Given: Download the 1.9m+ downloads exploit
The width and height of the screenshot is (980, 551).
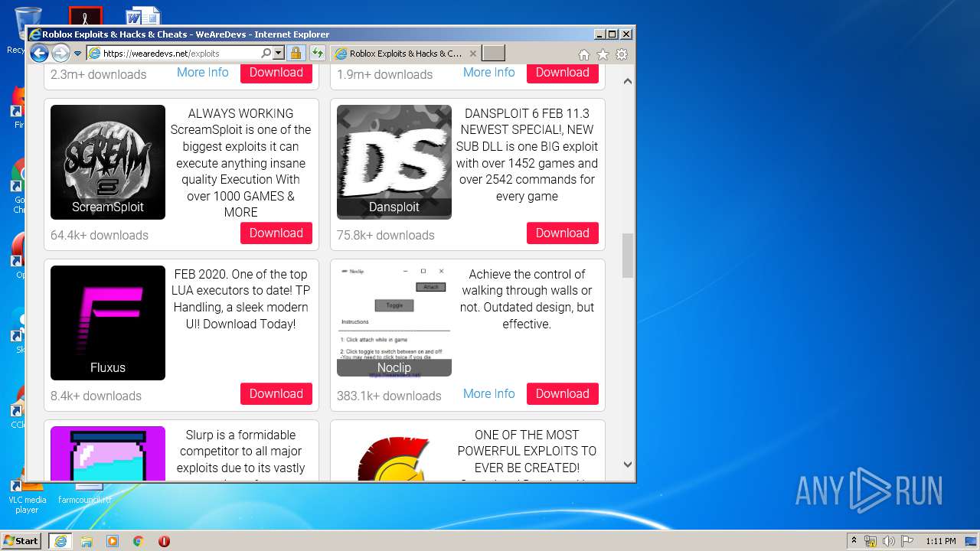Looking at the screenshot, I should point(563,73).
